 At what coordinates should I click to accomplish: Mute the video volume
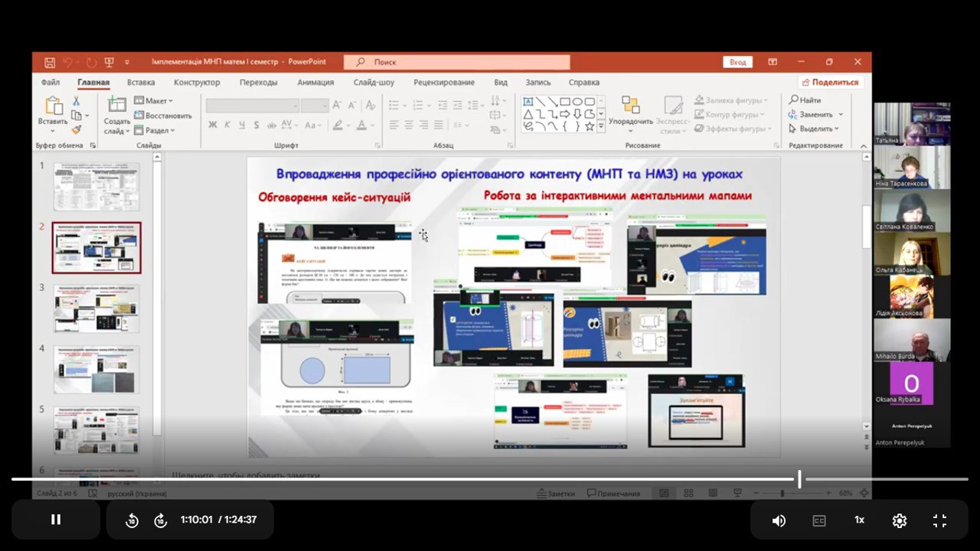coord(779,520)
